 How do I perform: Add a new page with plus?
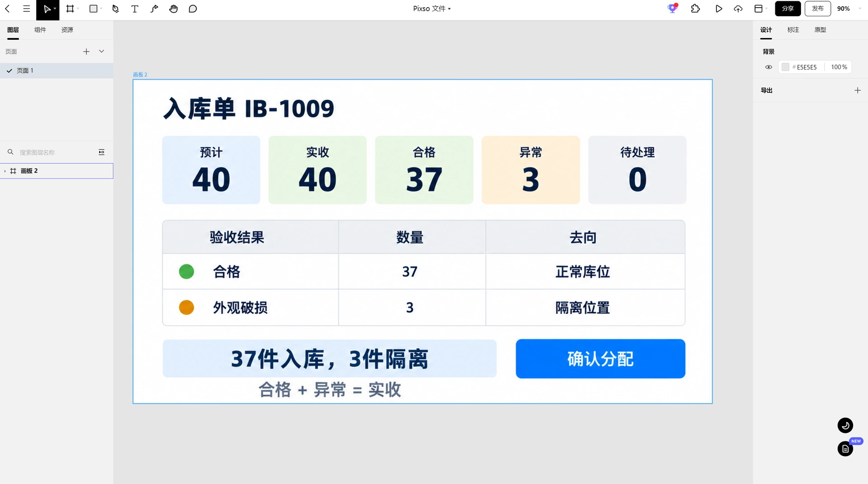[86, 52]
